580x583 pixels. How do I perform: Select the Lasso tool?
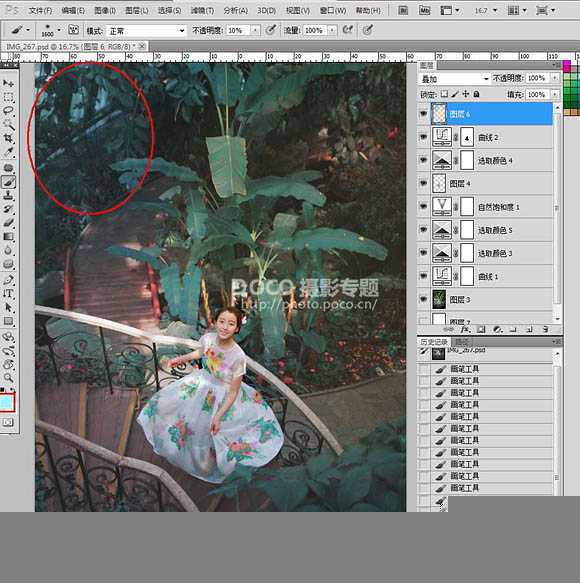point(8,111)
